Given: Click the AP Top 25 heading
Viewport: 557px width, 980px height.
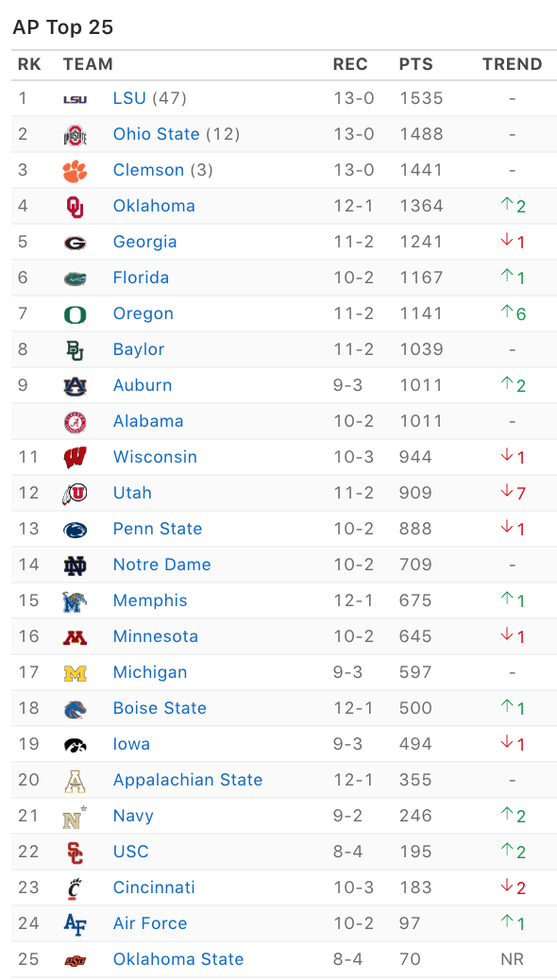Looking at the screenshot, I should (x=63, y=27).
